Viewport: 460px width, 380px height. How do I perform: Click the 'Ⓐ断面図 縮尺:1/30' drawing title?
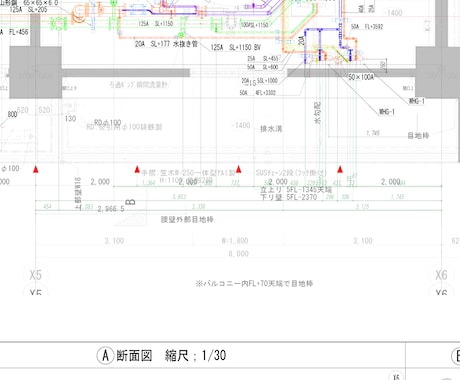coord(162,355)
